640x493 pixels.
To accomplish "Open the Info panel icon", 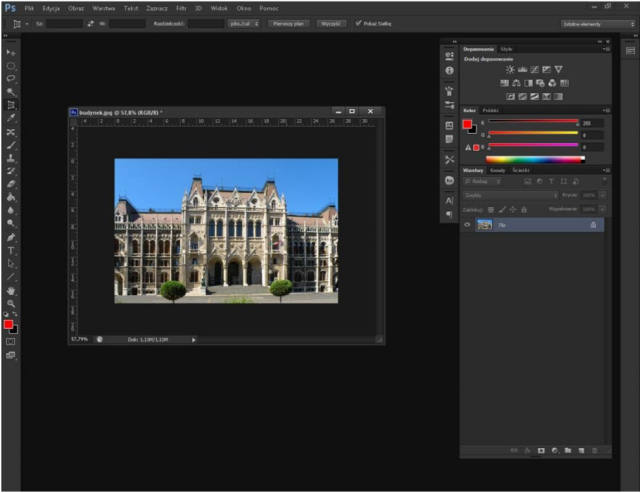I will pyautogui.click(x=449, y=70).
